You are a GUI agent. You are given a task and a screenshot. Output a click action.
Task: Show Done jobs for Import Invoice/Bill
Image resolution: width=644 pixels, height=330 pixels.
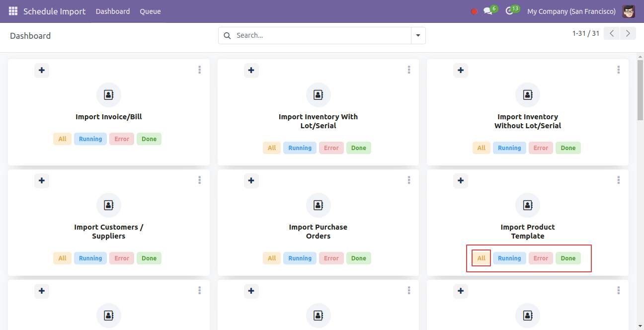click(x=149, y=139)
